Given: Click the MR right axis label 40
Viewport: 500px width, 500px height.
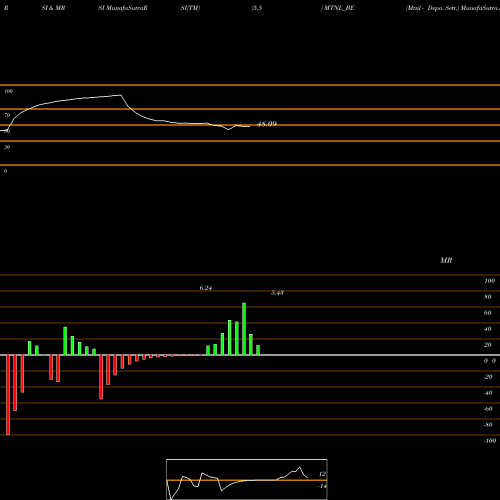Looking at the screenshot, I should tap(488, 329).
